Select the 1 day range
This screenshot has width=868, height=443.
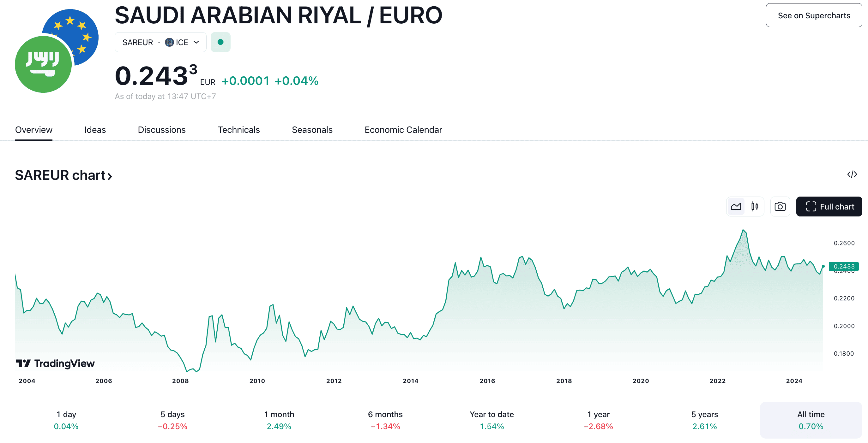pos(66,420)
